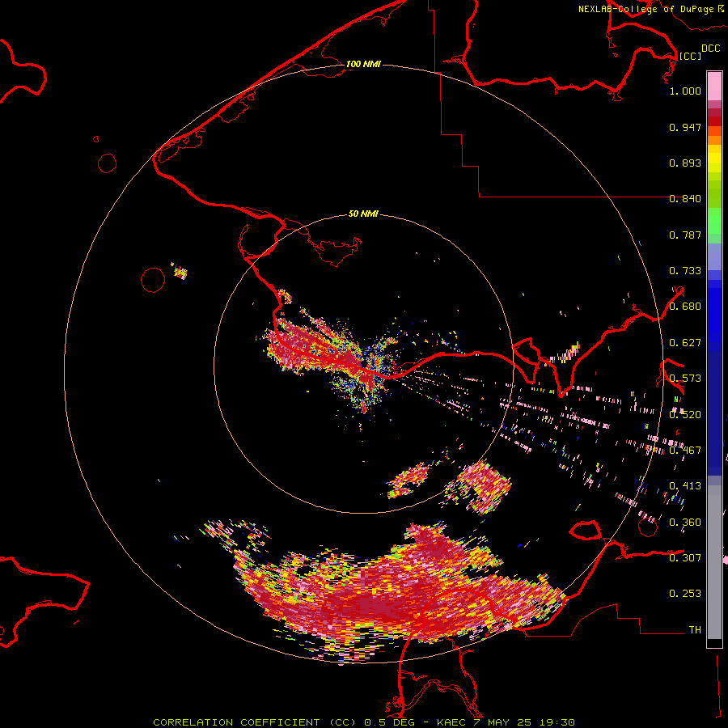Click the 0.787 legend value
Viewport: 728px width, 728px height.
click(x=685, y=235)
